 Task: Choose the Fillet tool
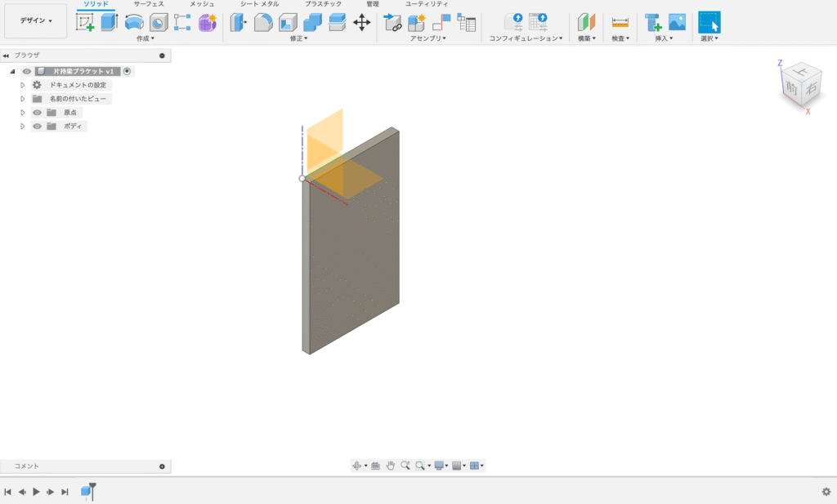click(x=262, y=22)
